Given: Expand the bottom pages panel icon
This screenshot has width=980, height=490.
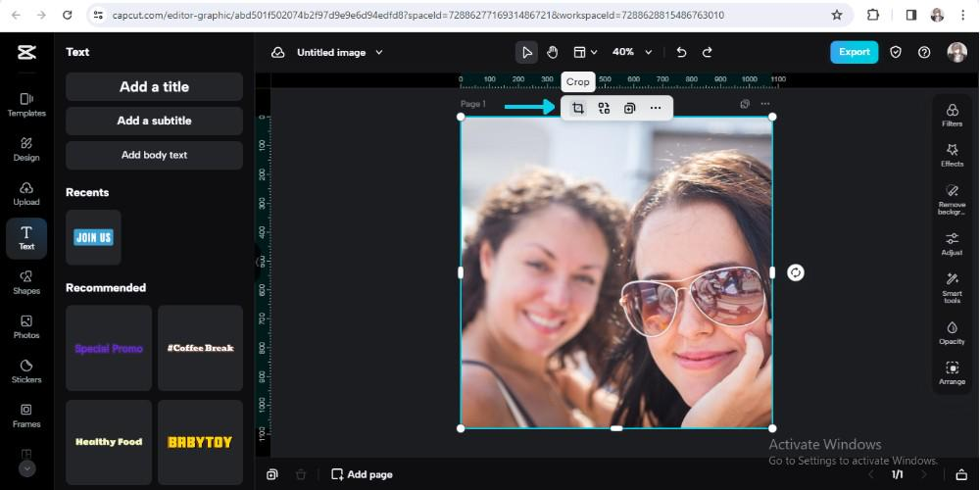Looking at the screenshot, I should click(961, 474).
